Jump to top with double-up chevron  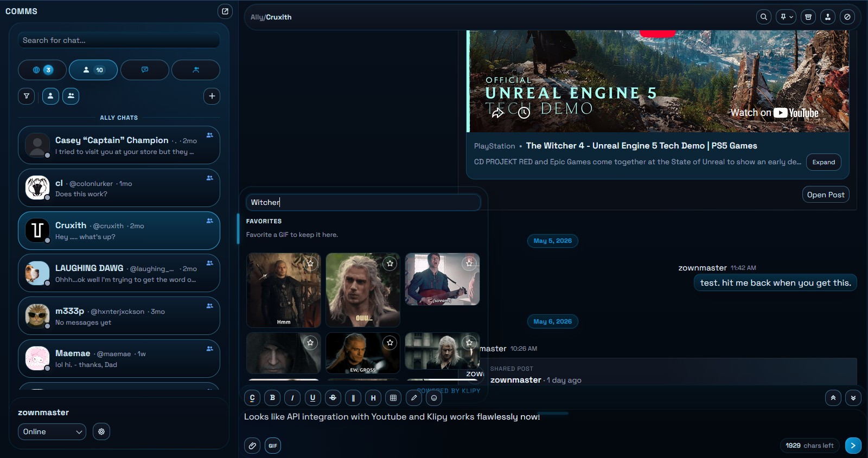(x=833, y=398)
